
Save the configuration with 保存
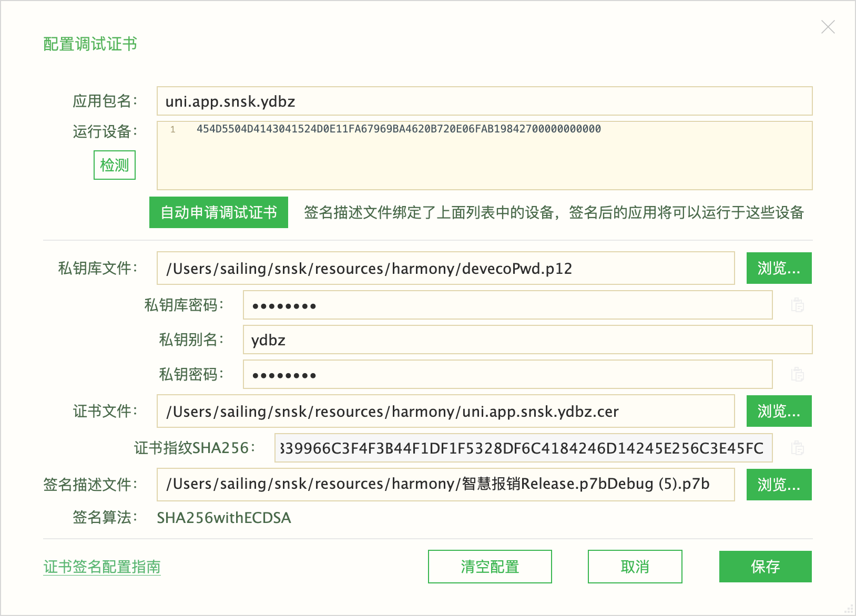pyautogui.click(x=765, y=567)
